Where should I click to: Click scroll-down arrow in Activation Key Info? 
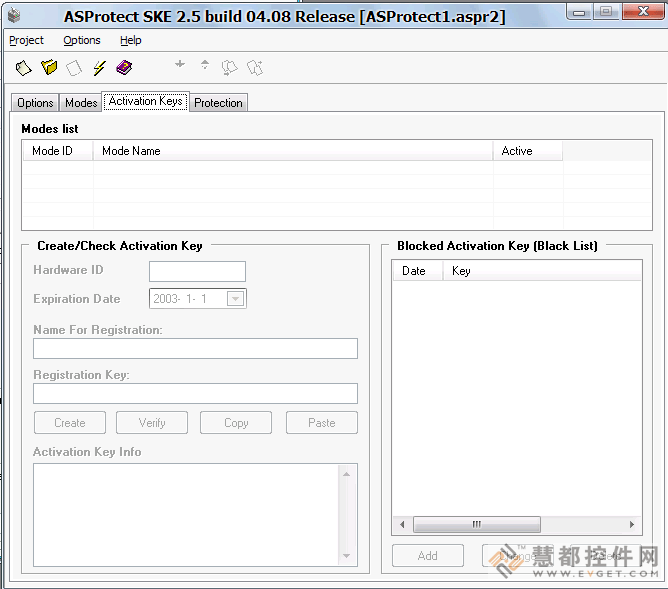click(x=346, y=556)
